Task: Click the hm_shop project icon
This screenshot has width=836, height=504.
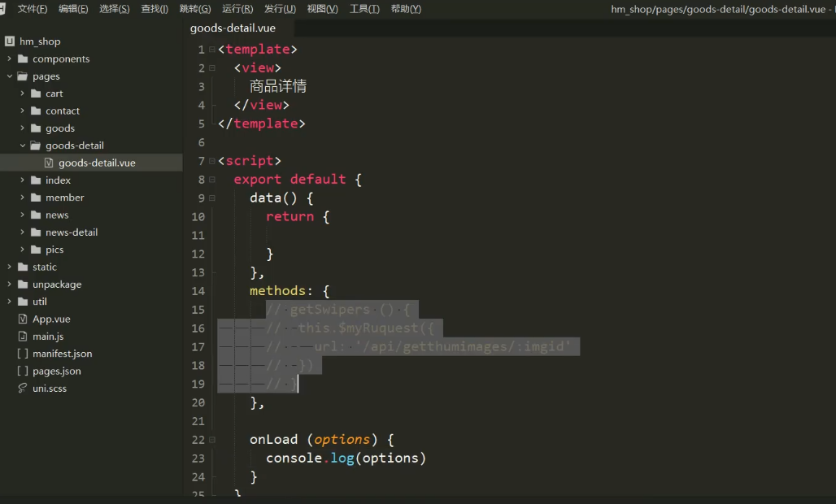Action: (10, 41)
